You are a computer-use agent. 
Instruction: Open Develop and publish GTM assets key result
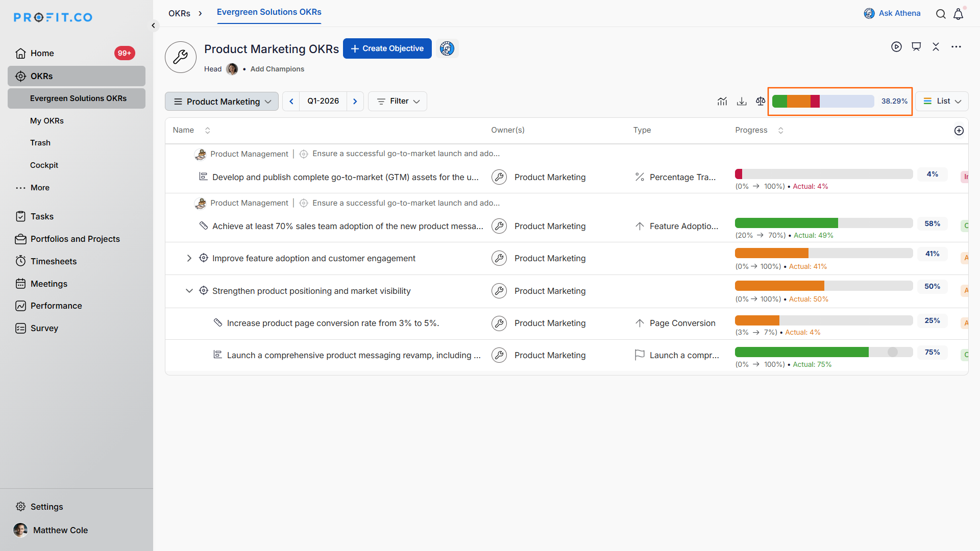[x=345, y=177]
